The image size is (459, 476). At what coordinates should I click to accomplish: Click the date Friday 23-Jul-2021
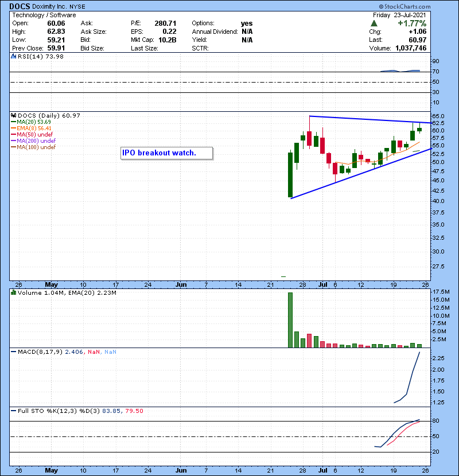click(399, 15)
